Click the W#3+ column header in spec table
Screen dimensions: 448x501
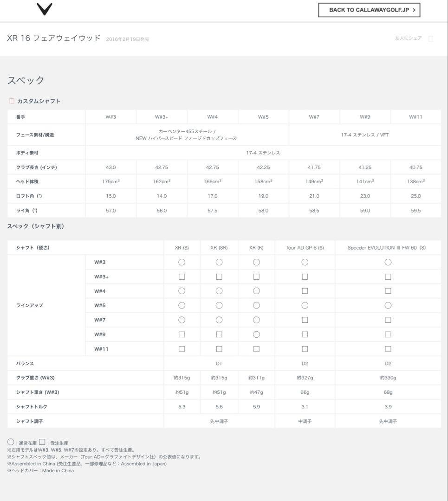[x=162, y=117]
